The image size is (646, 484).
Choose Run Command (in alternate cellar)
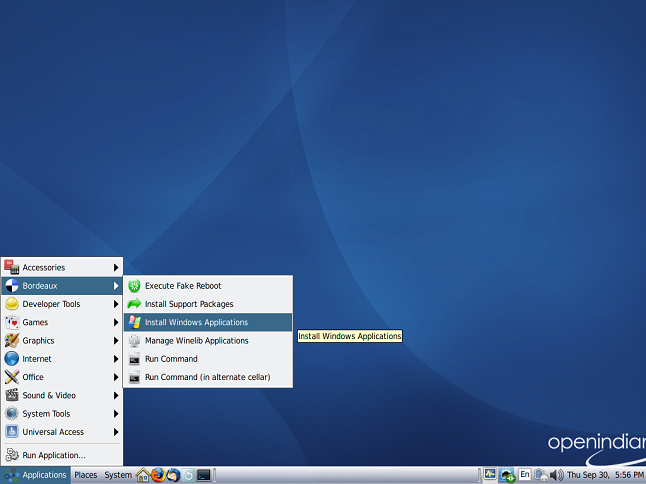208,377
